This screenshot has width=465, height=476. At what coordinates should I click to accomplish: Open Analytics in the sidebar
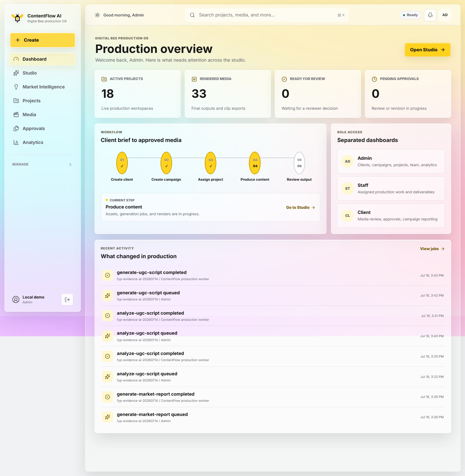pos(43,142)
